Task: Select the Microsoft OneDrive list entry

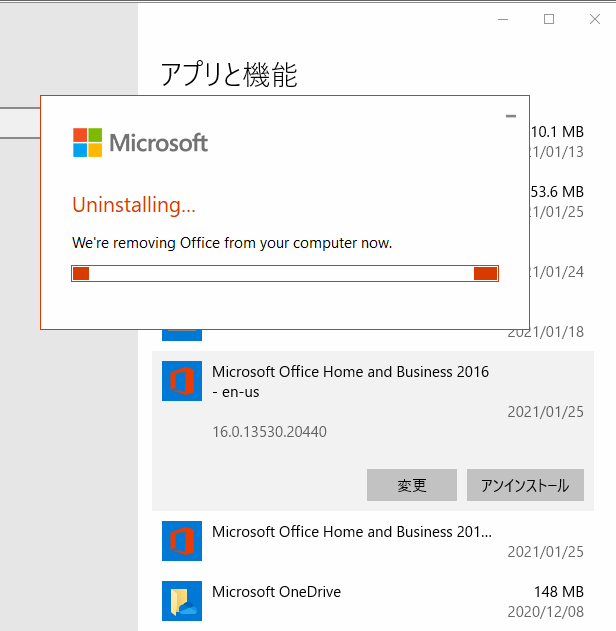Action: coord(373,601)
